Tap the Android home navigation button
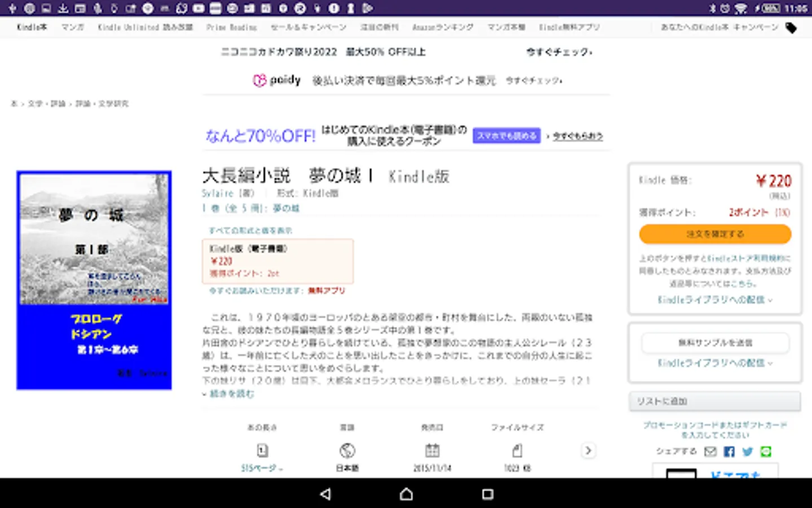Screen dimensions: 812x508 point(406,494)
